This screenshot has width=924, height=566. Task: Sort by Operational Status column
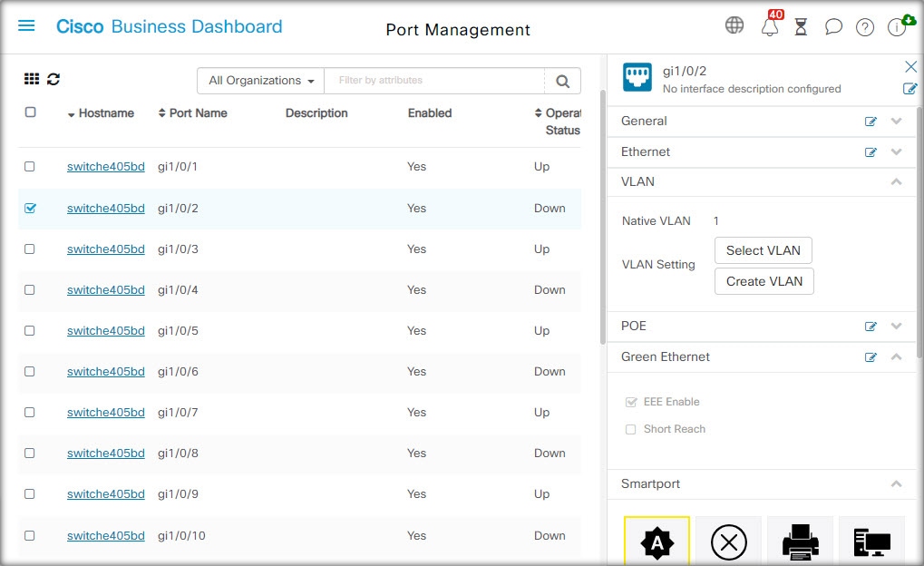pyautogui.click(x=558, y=122)
